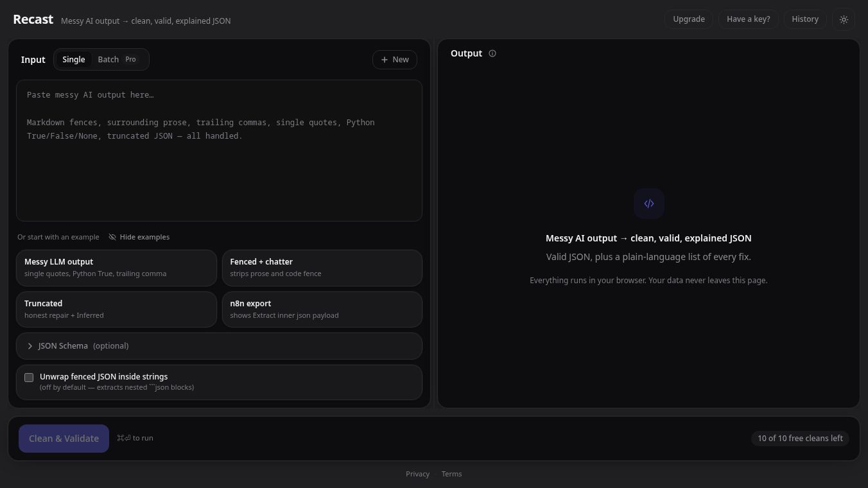Viewport: 868px width, 488px height.
Task: Click 'Valid JSON, plus a plain-language list' text
Action: pos(648,257)
